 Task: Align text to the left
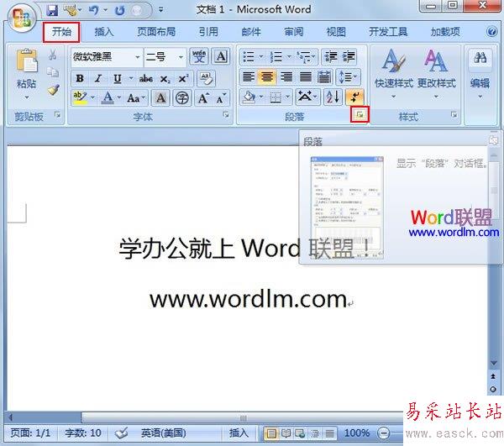248,76
